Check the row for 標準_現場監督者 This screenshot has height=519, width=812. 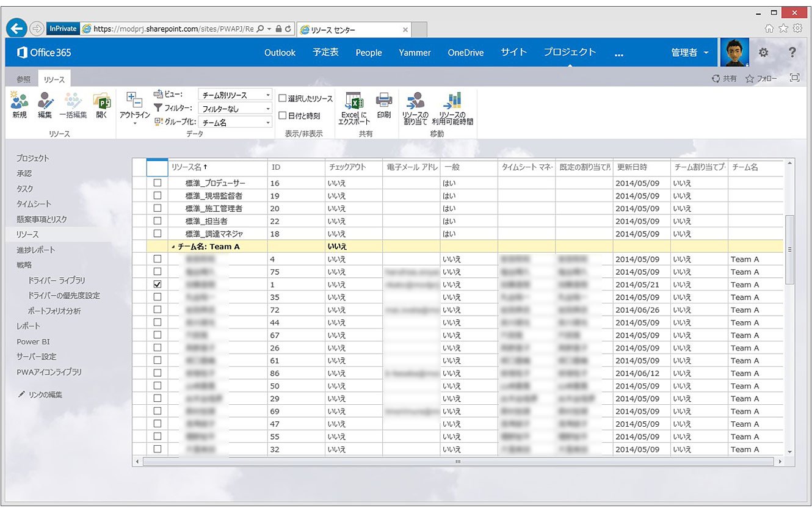click(x=158, y=195)
